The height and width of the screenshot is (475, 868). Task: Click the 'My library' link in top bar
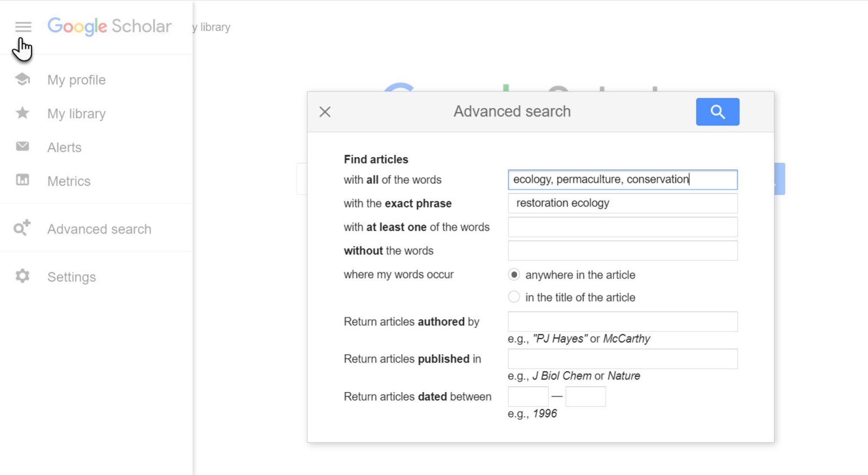pyautogui.click(x=212, y=27)
